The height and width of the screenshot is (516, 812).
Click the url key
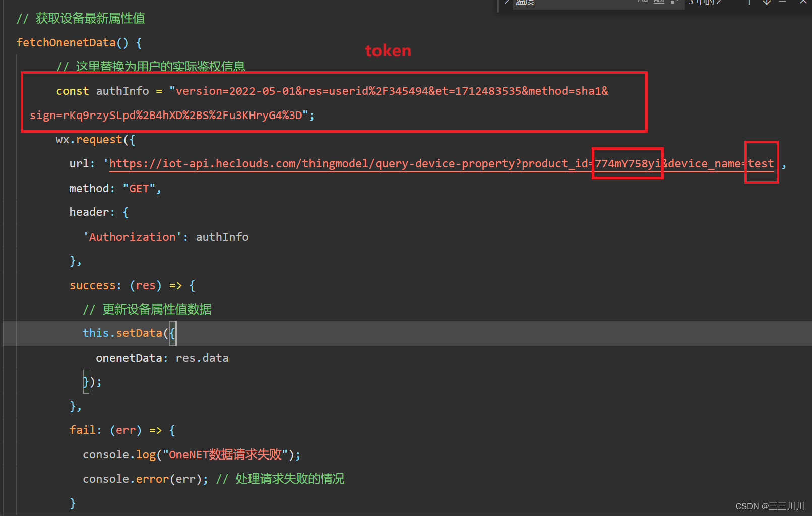(79, 164)
